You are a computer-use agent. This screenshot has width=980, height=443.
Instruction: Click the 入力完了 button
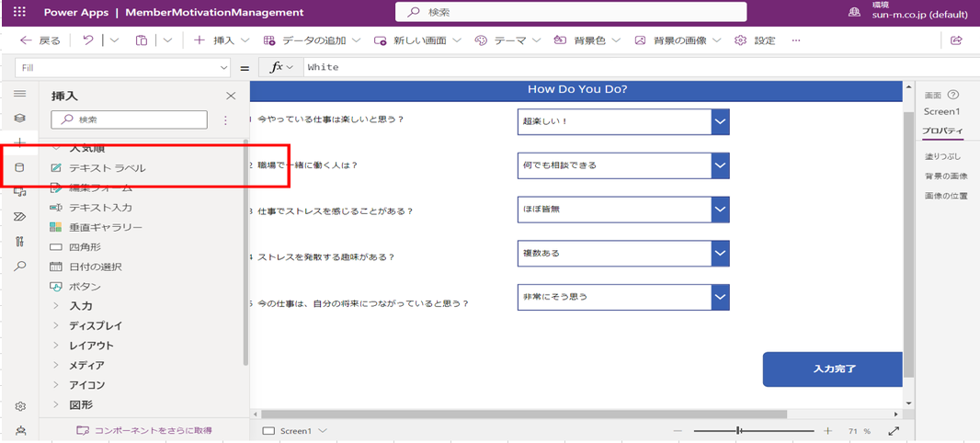(x=833, y=369)
